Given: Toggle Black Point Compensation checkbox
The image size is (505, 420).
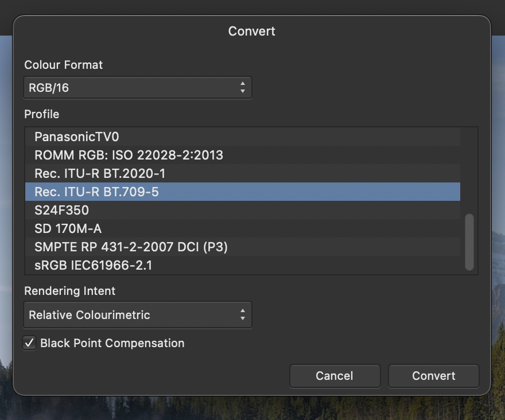Looking at the screenshot, I should tap(29, 343).
